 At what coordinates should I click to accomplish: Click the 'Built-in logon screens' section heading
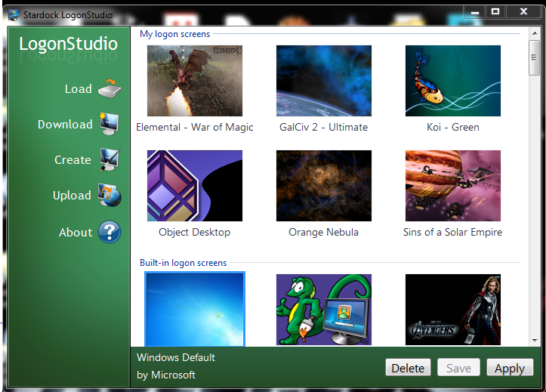(x=184, y=263)
